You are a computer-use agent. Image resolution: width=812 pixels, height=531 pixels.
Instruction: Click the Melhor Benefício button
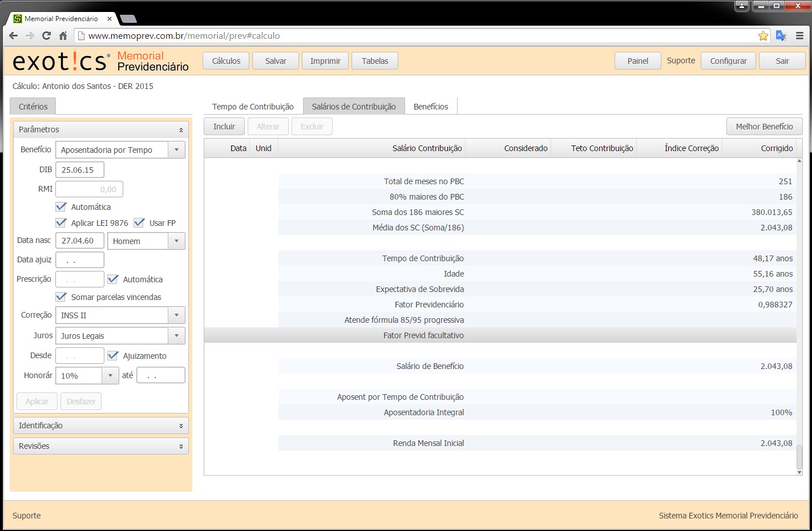[x=764, y=127]
